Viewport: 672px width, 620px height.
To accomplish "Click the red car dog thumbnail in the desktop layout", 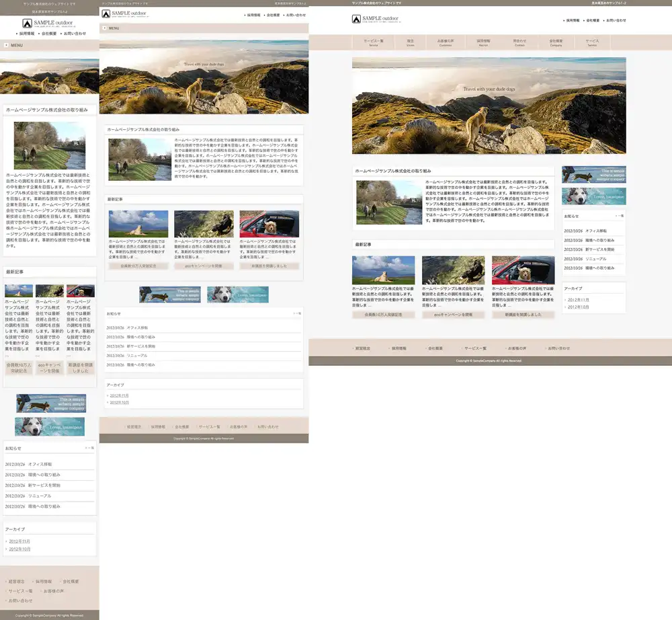I will pyautogui.click(x=523, y=270).
